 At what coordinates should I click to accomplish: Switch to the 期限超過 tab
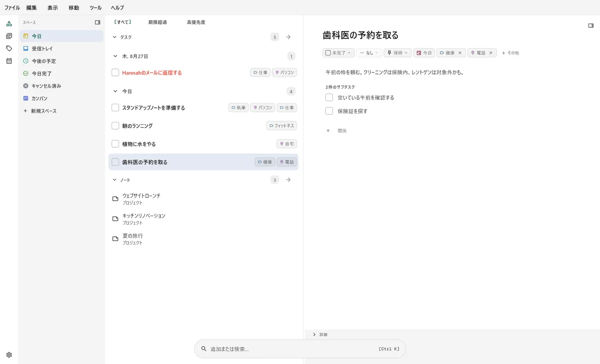pyautogui.click(x=157, y=22)
